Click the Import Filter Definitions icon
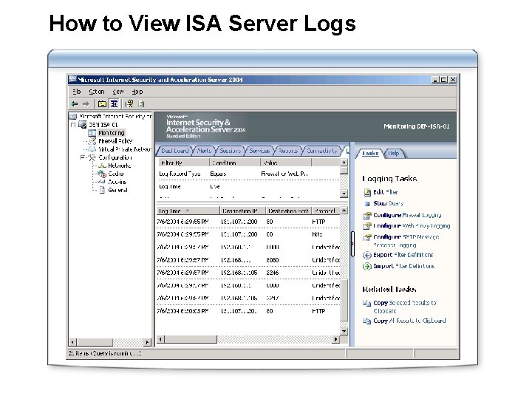Image resolution: width=532 pixels, height=399 pixels. (366, 266)
